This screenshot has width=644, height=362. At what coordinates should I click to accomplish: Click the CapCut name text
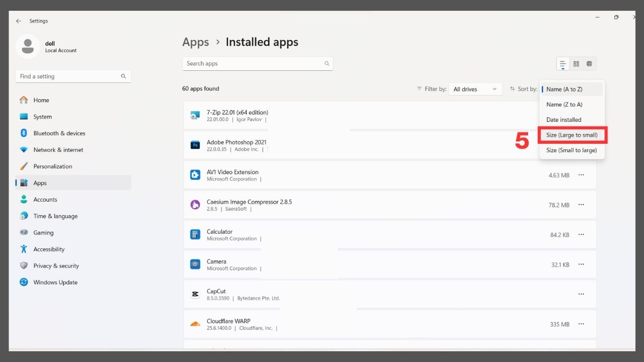pos(216,291)
